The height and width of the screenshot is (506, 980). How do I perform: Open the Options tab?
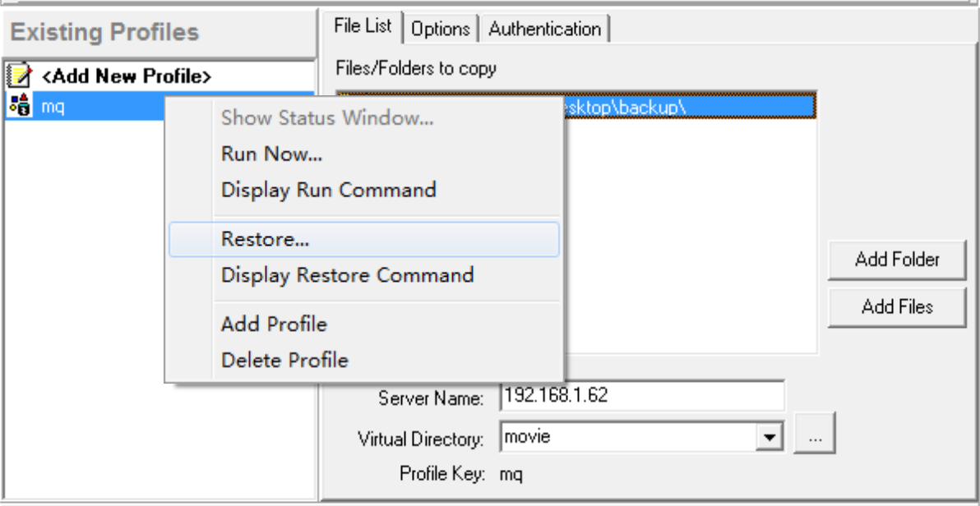440,30
